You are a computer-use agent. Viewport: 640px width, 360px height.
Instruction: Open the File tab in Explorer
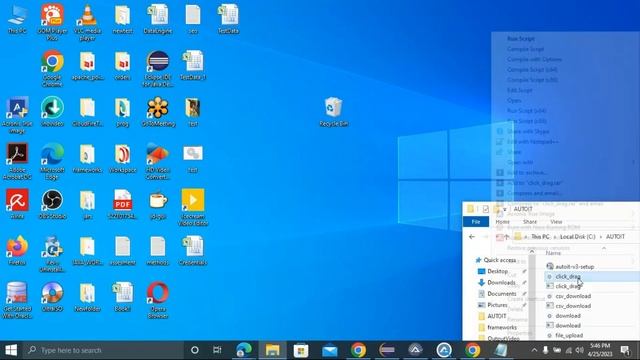(476, 221)
